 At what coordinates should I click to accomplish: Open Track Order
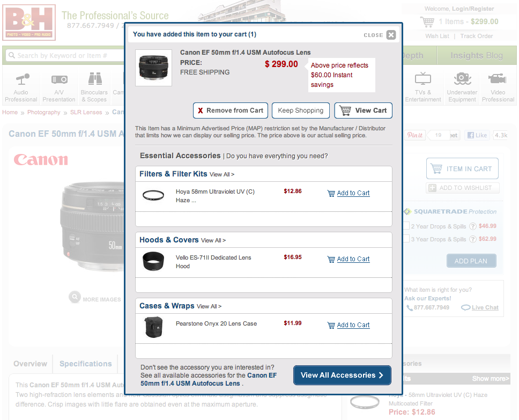(x=476, y=36)
